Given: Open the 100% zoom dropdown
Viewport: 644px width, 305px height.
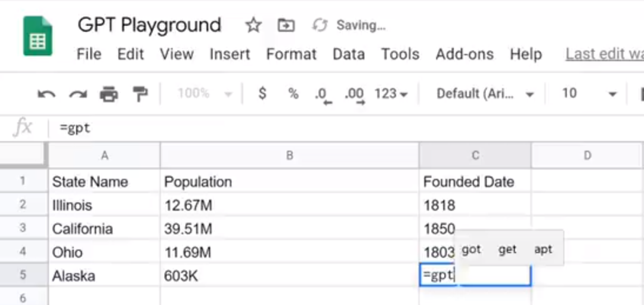Looking at the screenshot, I should [x=205, y=94].
